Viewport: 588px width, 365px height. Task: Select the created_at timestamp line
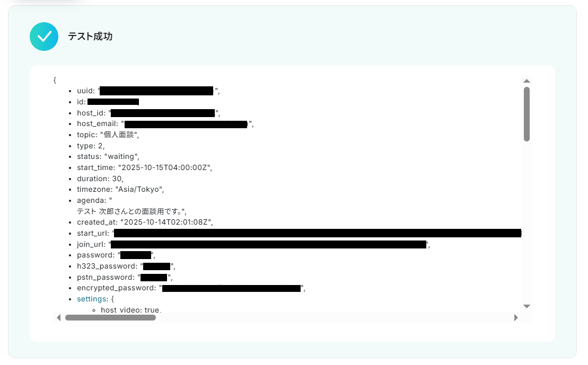145,222
